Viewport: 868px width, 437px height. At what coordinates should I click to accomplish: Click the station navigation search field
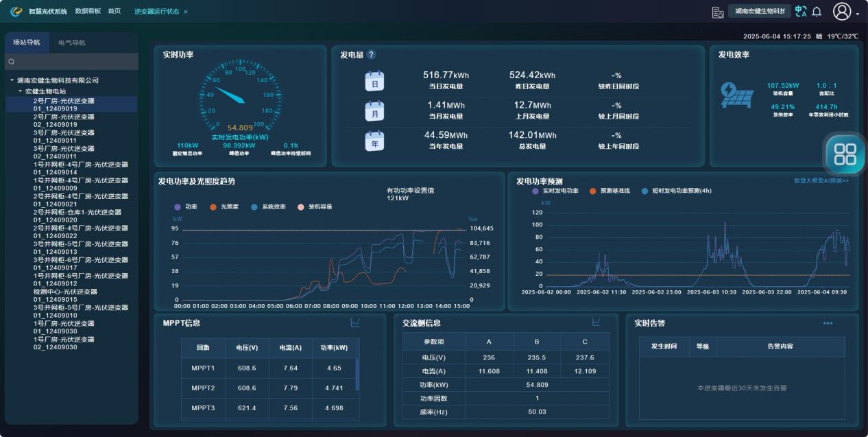coord(72,62)
